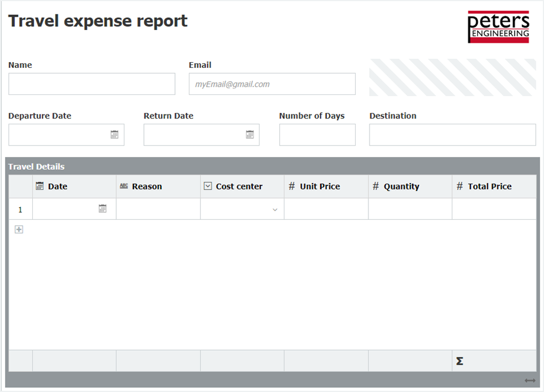Screen dimensions: 544x392
Task: Click the calendar icon in Date header
Action: pos(40,186)
